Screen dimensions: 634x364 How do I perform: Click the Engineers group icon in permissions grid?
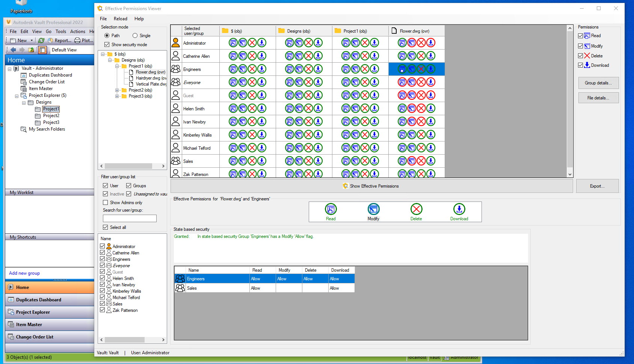pyautogui.click(x=175, y=69)
